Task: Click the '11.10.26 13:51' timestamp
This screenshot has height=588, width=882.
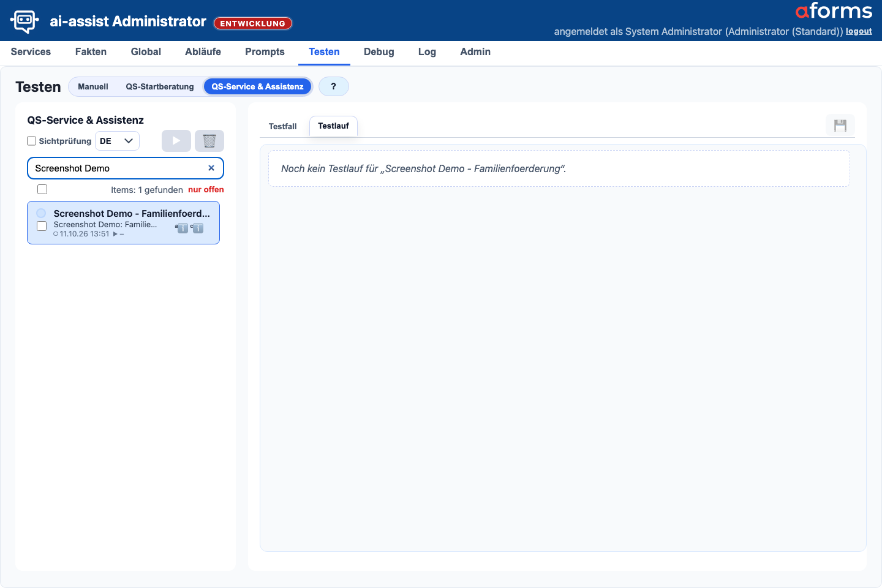Action: [x=85, y=234]
